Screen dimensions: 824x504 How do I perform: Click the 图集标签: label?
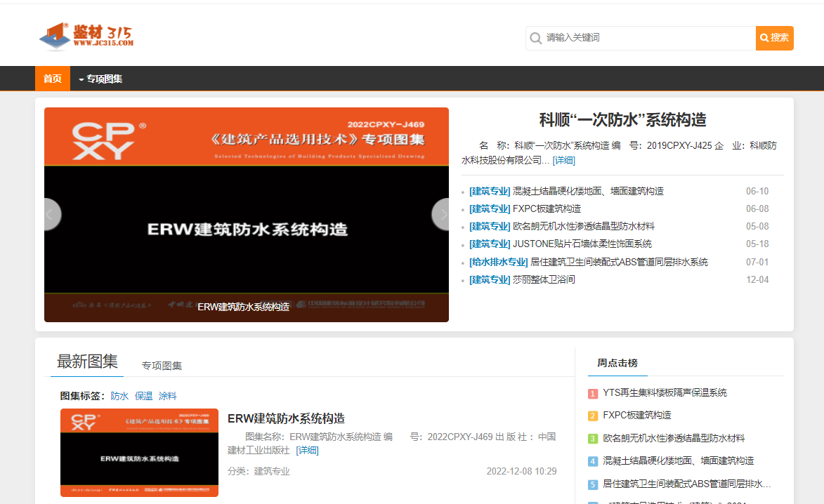click(82, 396)
